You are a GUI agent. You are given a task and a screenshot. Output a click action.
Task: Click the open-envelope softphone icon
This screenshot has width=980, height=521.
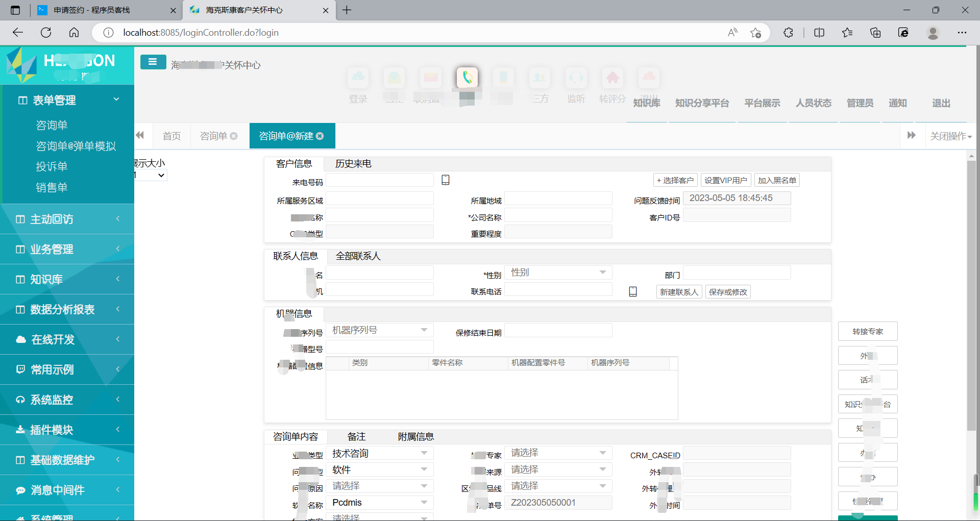pyautogui.click(x=394, y=78)
